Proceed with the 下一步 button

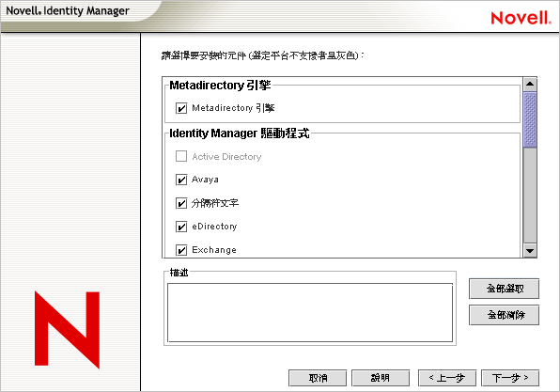pyautogui.click(x=510, y=378)
